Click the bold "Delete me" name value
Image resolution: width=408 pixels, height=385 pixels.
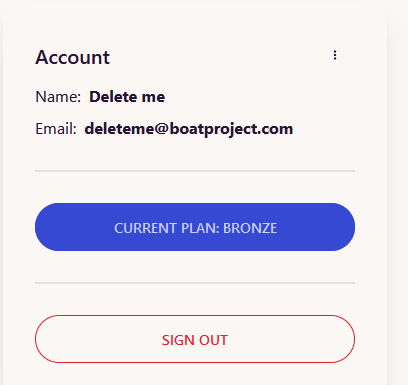click(127, 97)
